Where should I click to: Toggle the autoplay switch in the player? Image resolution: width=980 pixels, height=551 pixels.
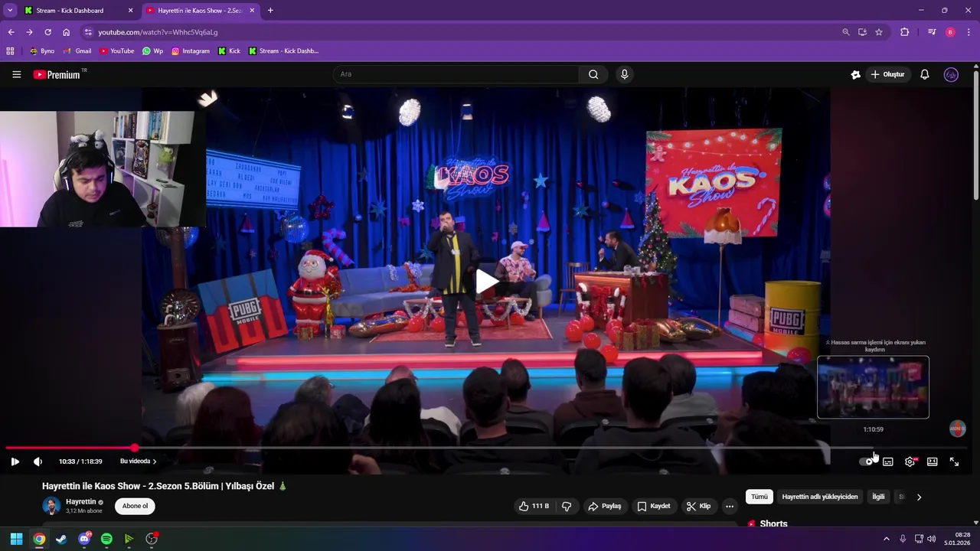(x=866, y=461)
